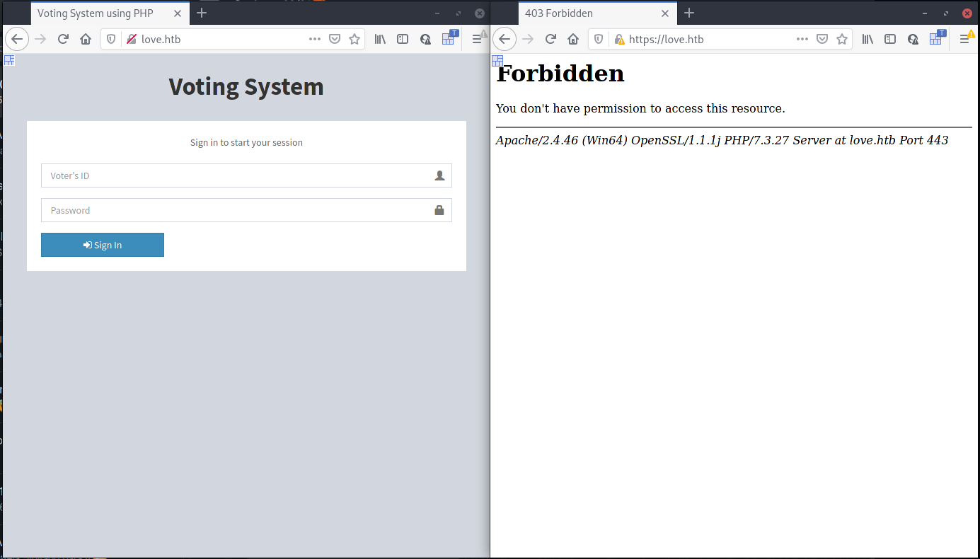Toggle the sidebar in the right browser window
The height and width of the screenshot is (559, 980).
pos(890,40)
